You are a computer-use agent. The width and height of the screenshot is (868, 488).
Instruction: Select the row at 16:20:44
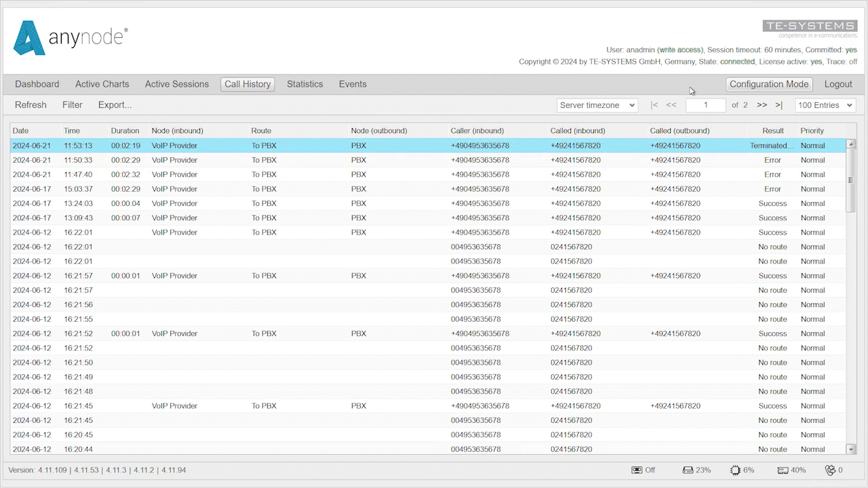pyautogui.click(x=429, y=449)
